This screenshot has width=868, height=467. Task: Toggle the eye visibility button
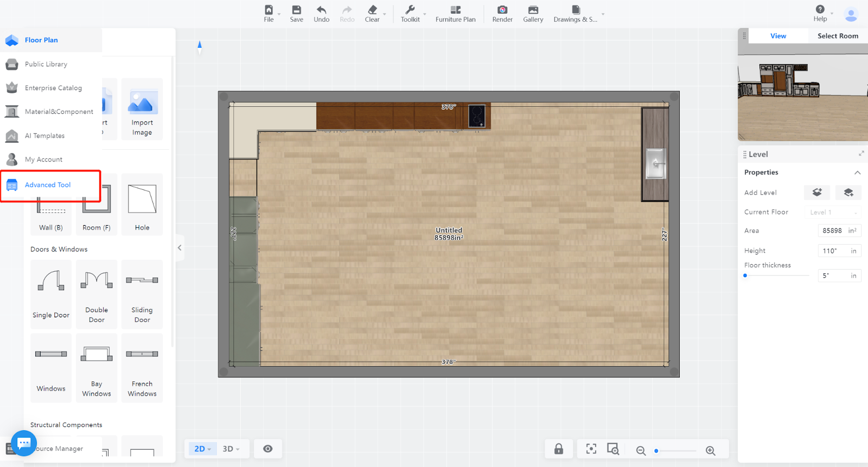click(x=268, y=449)
